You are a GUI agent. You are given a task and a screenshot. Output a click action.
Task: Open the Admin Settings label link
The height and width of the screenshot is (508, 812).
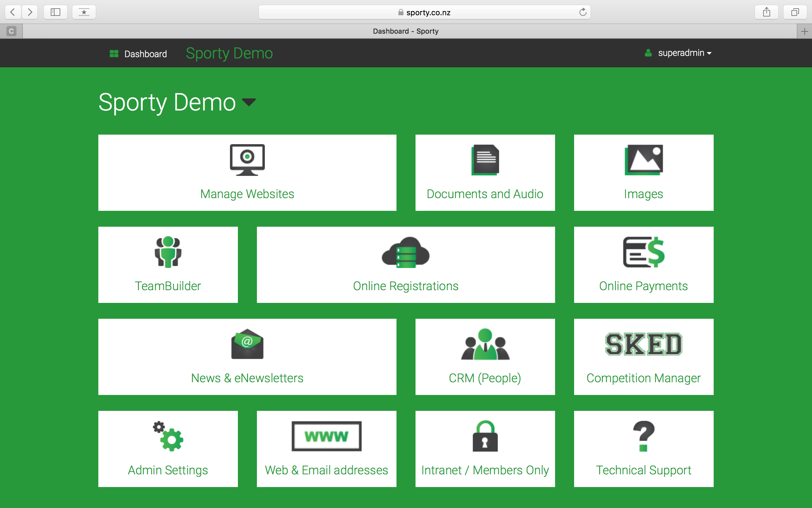[x=168, y=470]
